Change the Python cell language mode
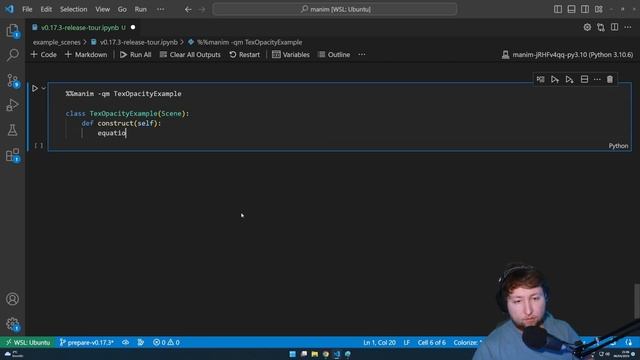The width and height of the screenshot is (640, 360). (x=618, y=146)
